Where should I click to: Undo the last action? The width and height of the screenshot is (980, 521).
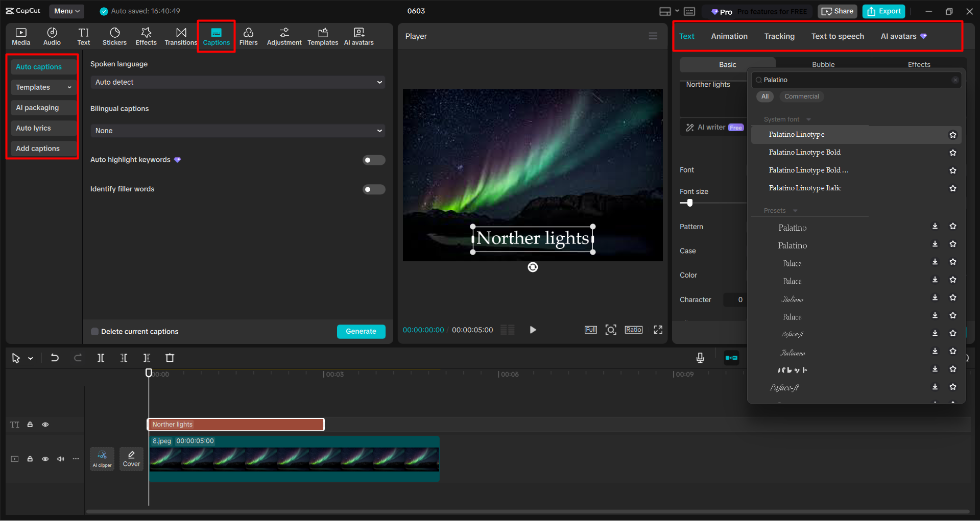(55, 358)
